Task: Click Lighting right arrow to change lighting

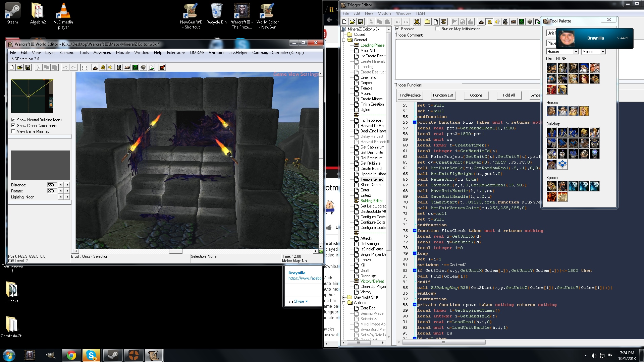Action: coord(67,197)
